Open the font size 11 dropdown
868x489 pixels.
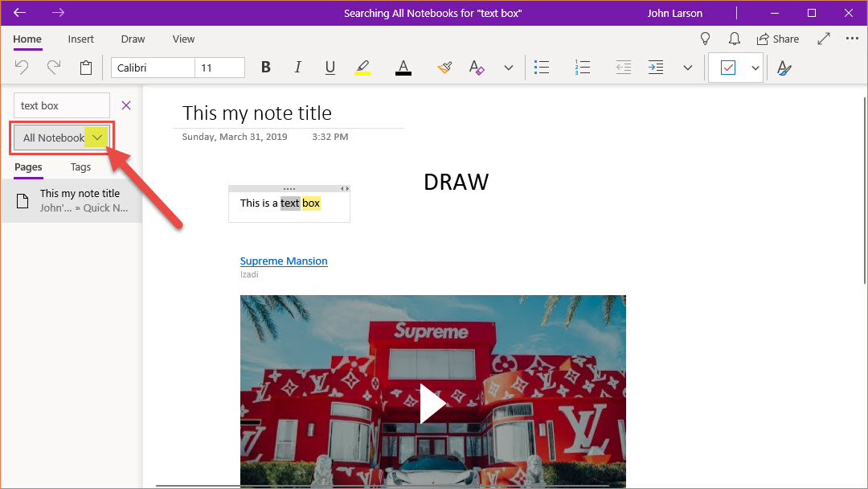pyautogui.click(x=219, y=68)
